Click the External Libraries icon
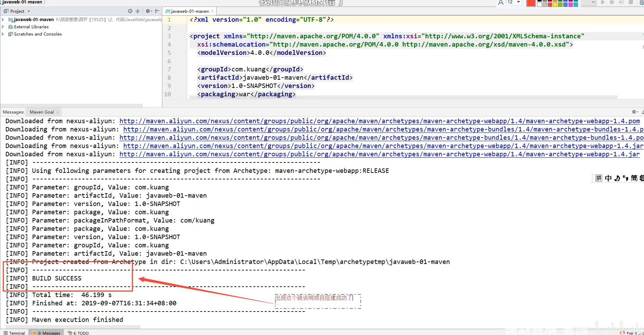The height and width of the screenshot is (335, 644). (11, 27)
